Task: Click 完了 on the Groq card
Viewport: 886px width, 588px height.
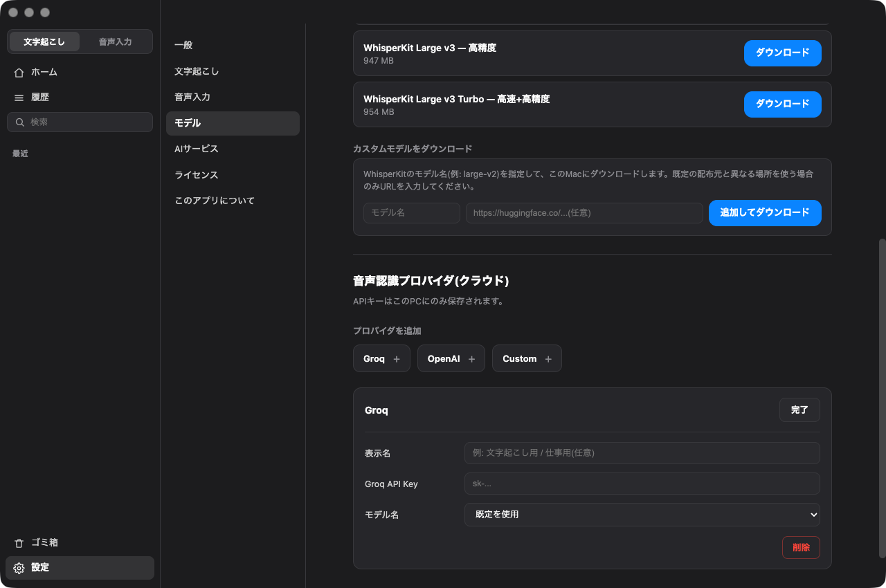Action: click(799, 410)
